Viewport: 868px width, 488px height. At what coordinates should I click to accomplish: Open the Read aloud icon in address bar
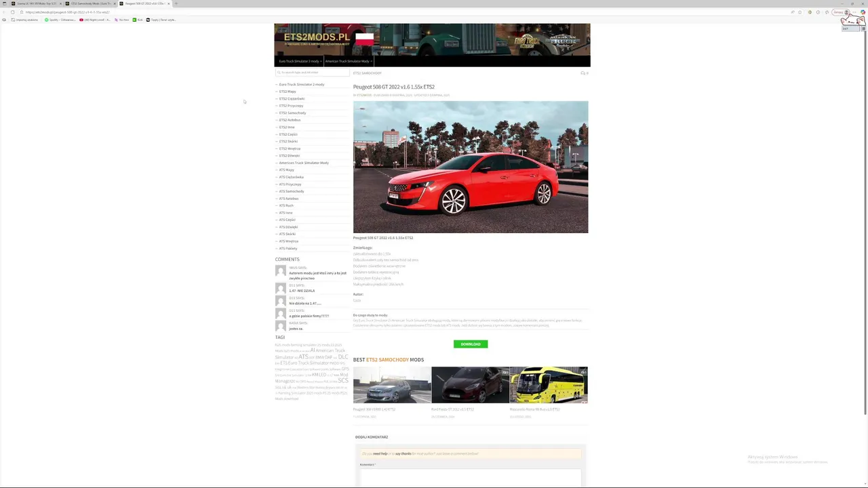(x=793, y=12)
